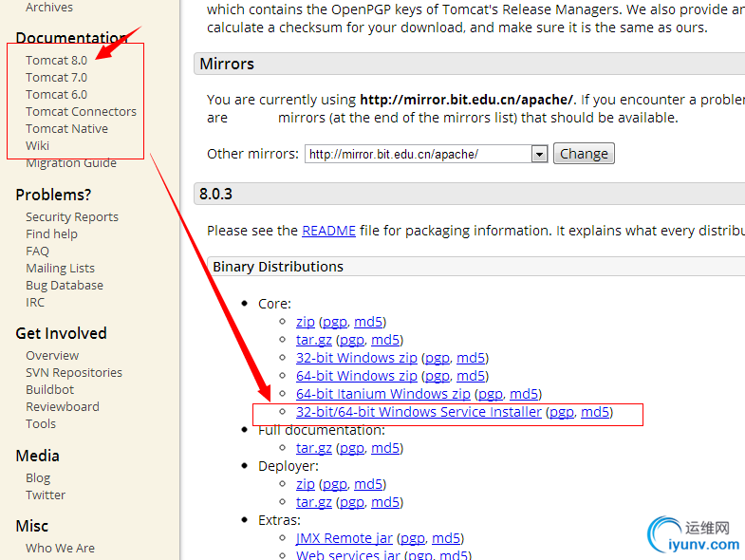Open SVN Repositories page
This screenshot has height=560, width=745.
coord(74,373)
